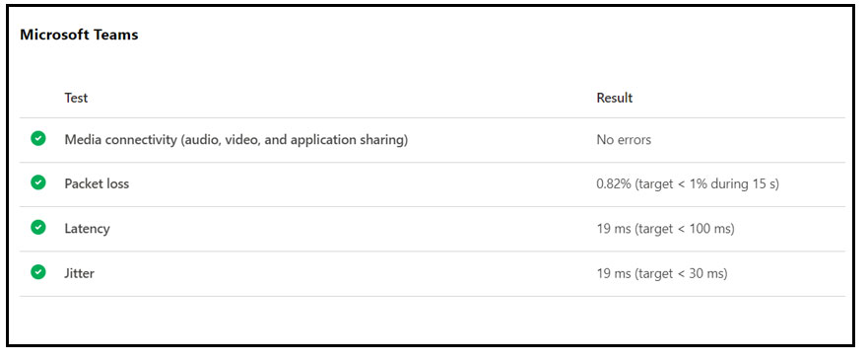Select the Packet loss test label
The width and height of the screenshot is (868, 361).
97,183
